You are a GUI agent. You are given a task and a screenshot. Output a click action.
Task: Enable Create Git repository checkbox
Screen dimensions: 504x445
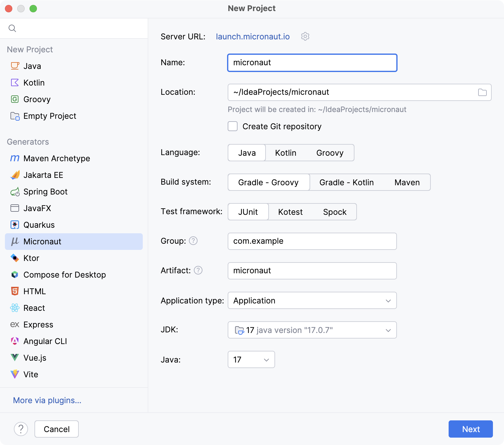233,126
